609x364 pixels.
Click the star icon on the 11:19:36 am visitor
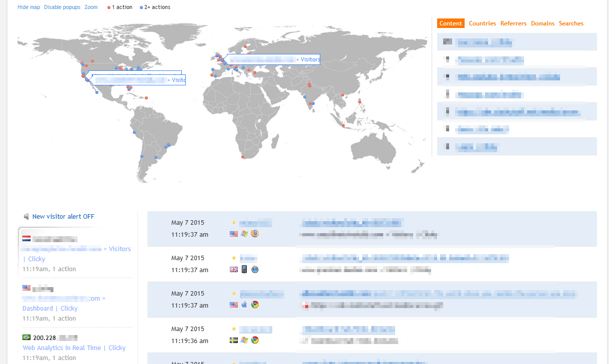point(233,329)
